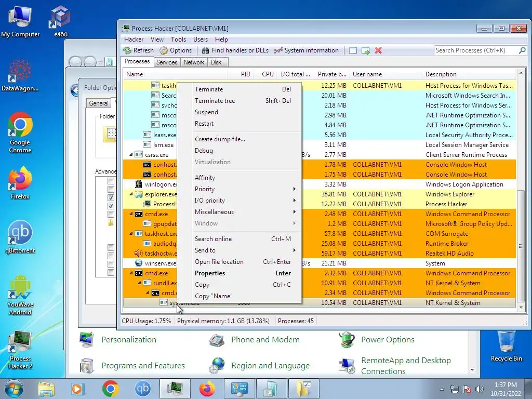Sort by the Description column header
Viewport: 532px width, 399px height.
[x=469, y=74]
